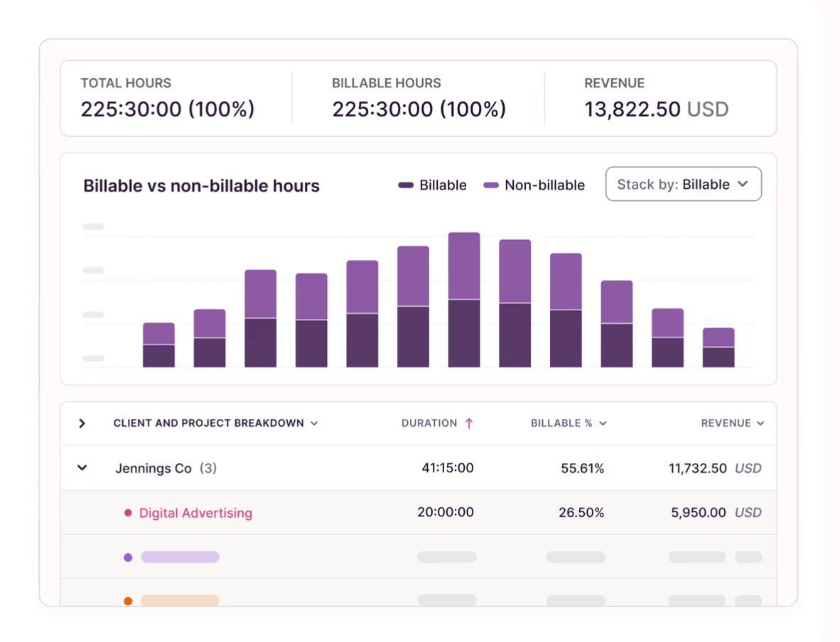Click the Revenue column chevron icon
This screenshot has height=642, width=840.
(760, 423)
